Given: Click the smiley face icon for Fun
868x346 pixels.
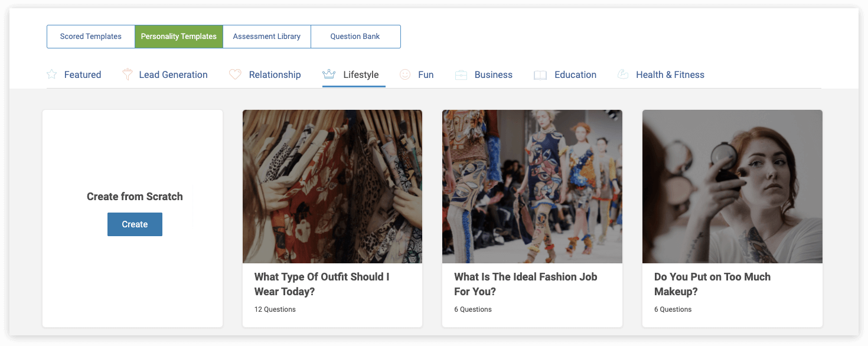Looking at the screenshot, I should tap(405, 74).
